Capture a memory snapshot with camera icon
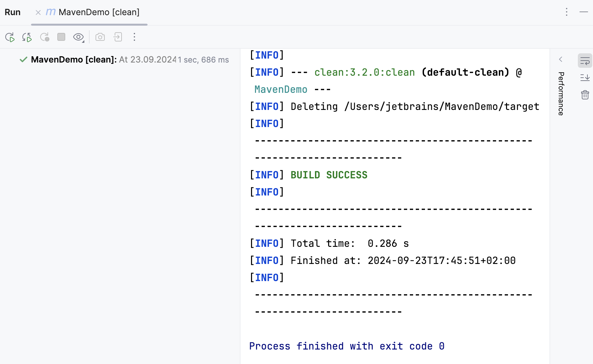This screenshot has height=364, width=593. pos(100,37)
